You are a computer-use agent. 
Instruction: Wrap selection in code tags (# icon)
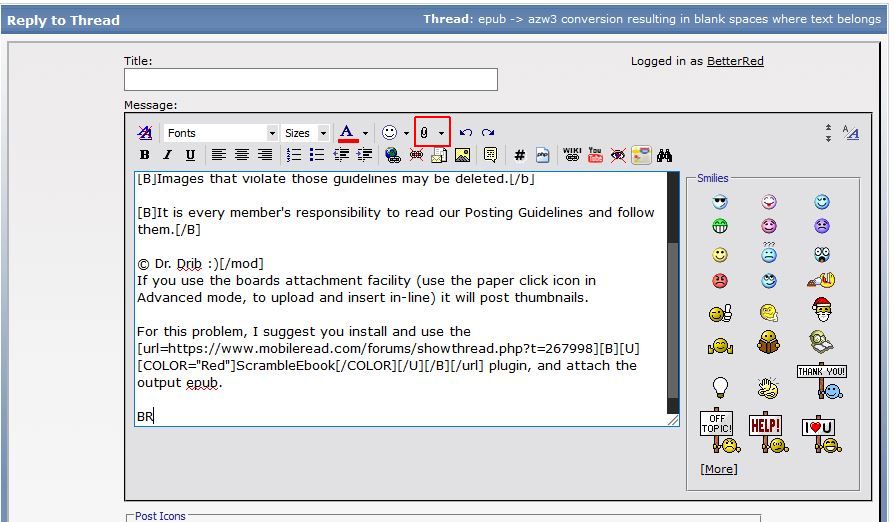pos(519,155)
